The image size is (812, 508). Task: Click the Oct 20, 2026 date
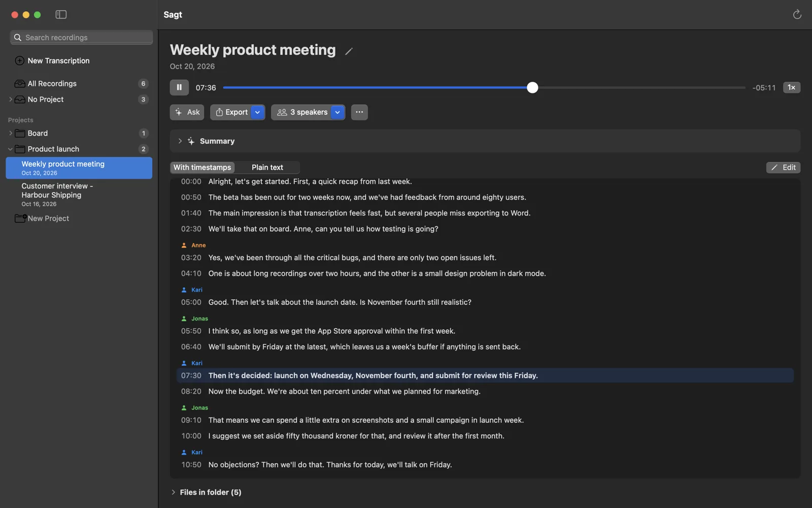pos(192,67)
